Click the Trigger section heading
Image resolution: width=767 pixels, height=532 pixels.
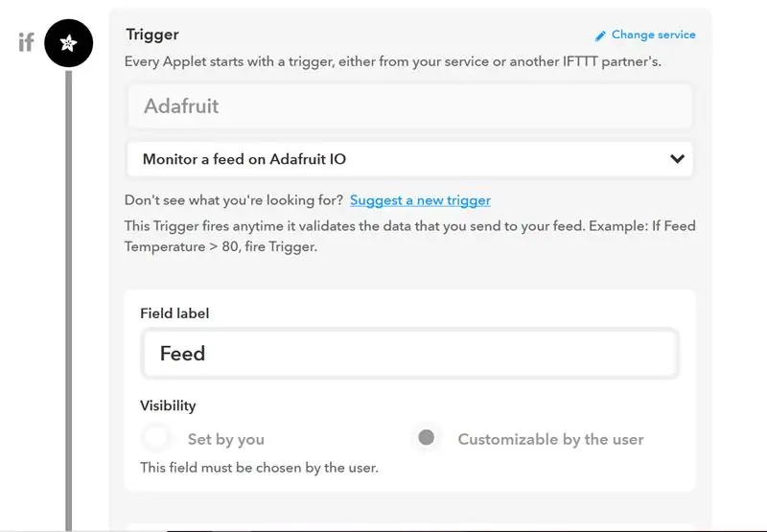[152, 35]
